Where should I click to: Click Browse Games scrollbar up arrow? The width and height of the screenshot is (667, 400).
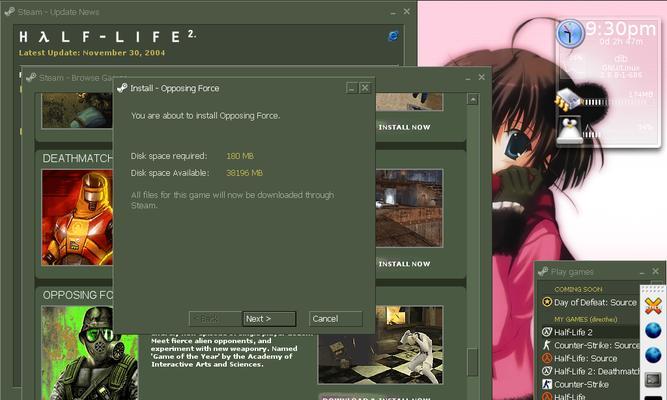(x=473, y=100)
